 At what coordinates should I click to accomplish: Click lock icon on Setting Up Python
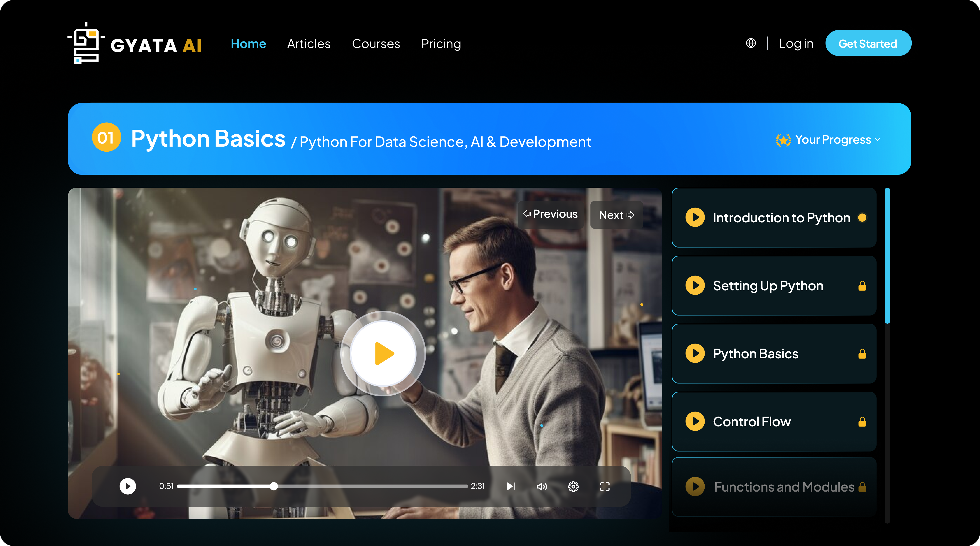(x=862, y=286)
